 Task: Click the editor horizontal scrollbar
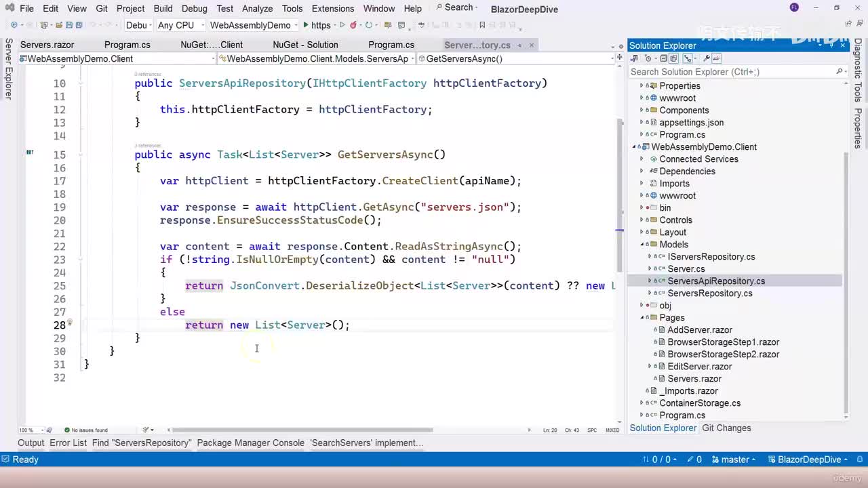tap(302, 430)
